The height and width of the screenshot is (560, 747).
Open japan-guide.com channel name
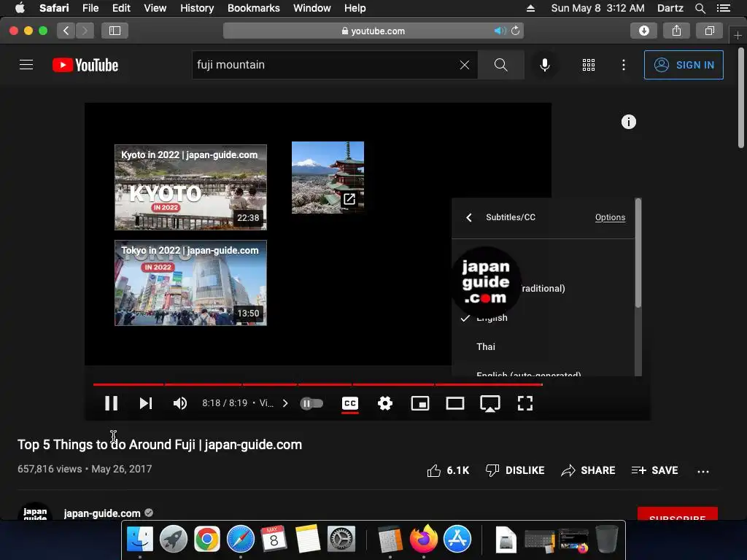pyautogui.click(x=102, y=513)
